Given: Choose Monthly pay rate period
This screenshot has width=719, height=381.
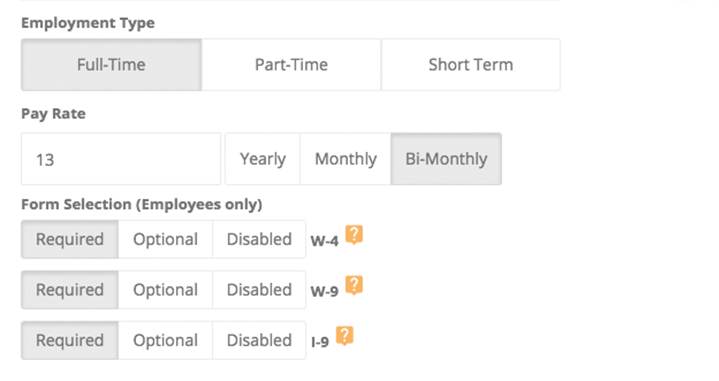Looking at the screenshot, I should pos(346,159).
